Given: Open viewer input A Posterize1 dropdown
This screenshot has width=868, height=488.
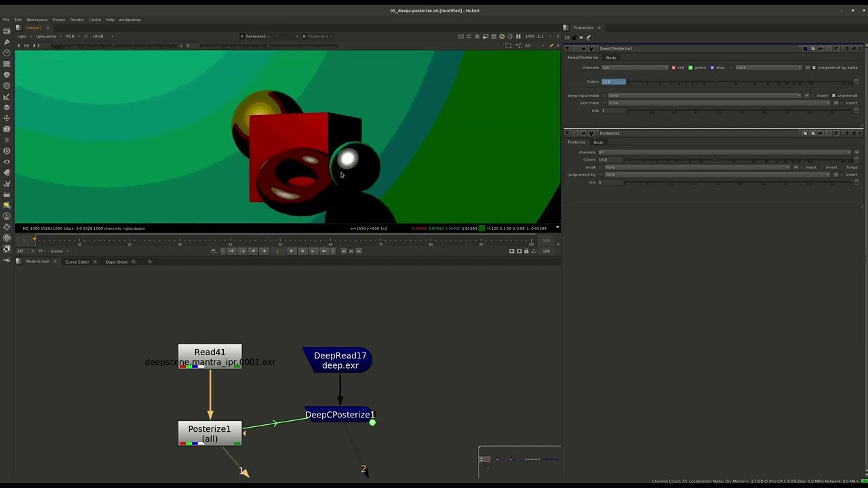Looking at the screenshot, I should coord(256,36).
